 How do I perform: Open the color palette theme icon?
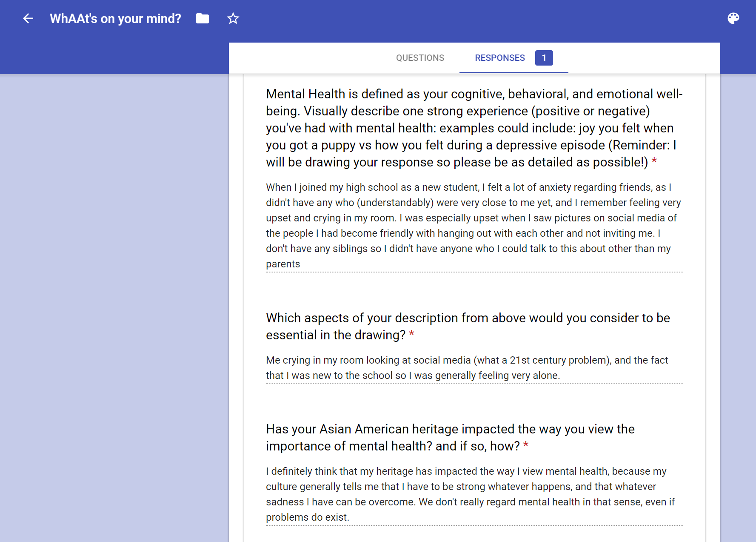(733, 18)
